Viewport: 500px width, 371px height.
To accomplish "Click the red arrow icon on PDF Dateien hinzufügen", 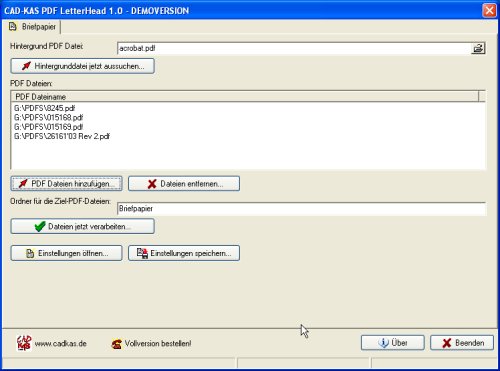I will tap(23, 184).
